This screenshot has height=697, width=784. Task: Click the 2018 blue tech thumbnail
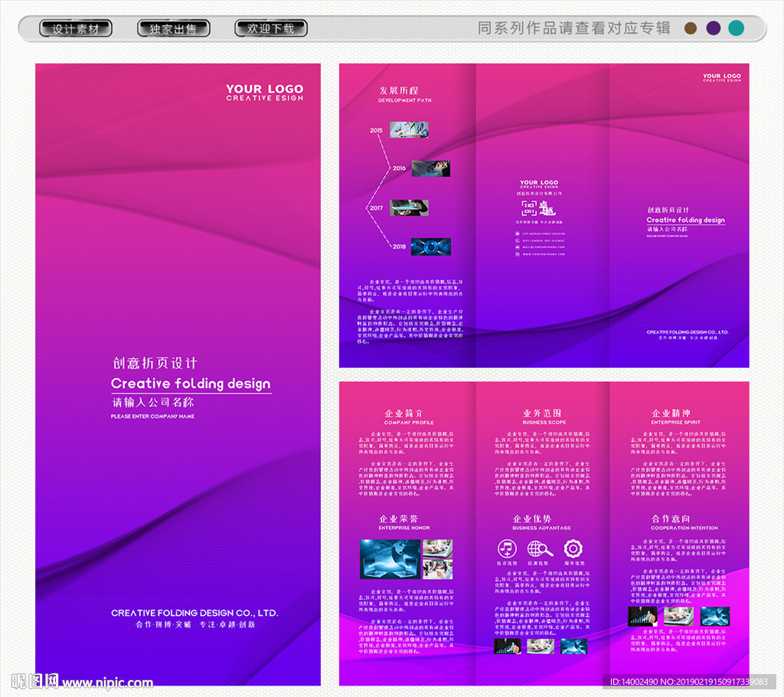click(x=430, y=246)
